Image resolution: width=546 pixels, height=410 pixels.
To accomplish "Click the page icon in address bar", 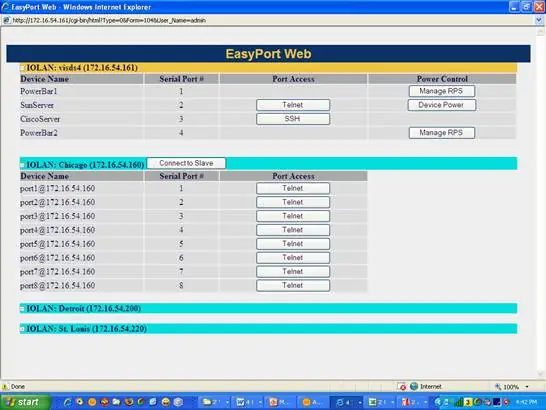I will coord(6,20).
